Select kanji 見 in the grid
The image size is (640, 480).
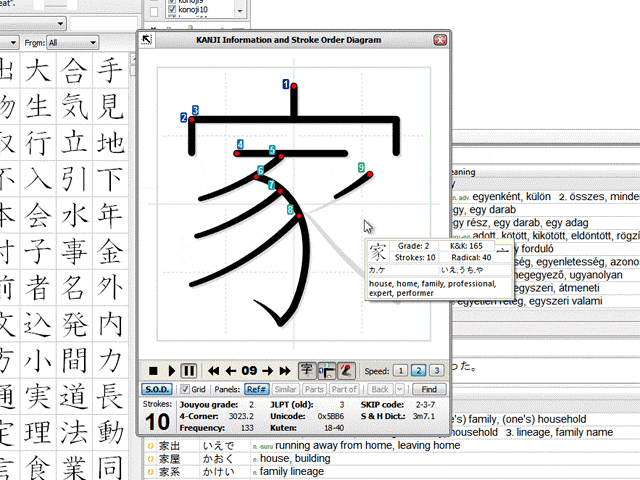(x=110, y=106)
